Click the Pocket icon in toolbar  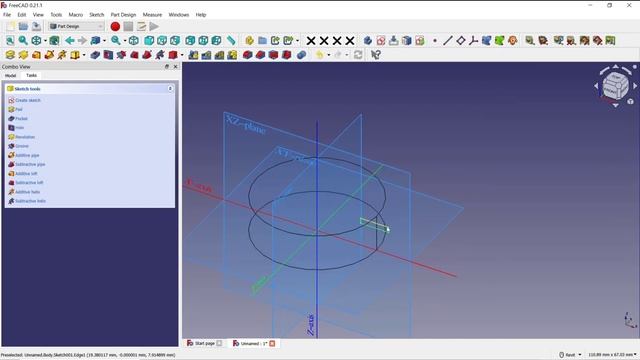[x=95, y=55]
